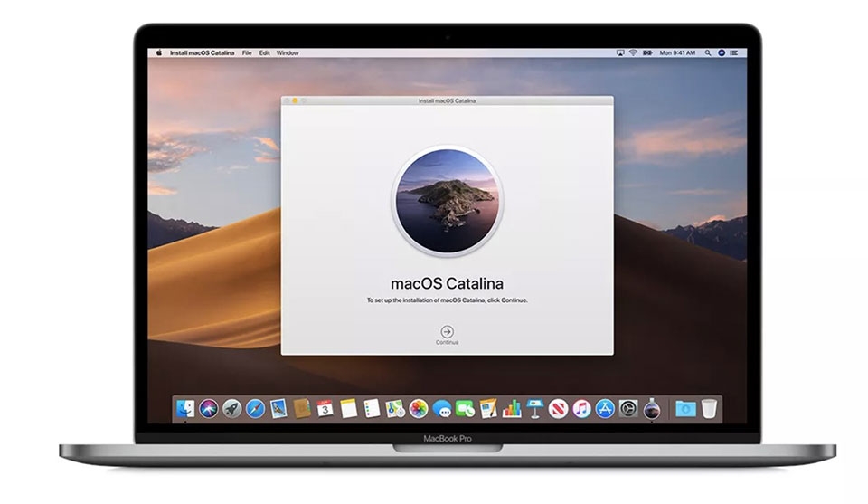This screenshot has height=504, width=868.
Task: Click the Catalina island round image
Action: pyautogui.click(x=448, y=201)
